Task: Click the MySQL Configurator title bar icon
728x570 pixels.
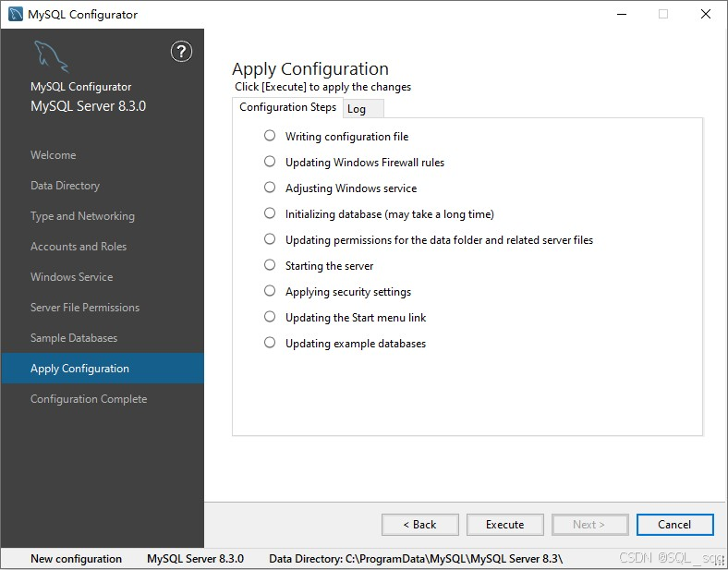Action: point(16,14)
